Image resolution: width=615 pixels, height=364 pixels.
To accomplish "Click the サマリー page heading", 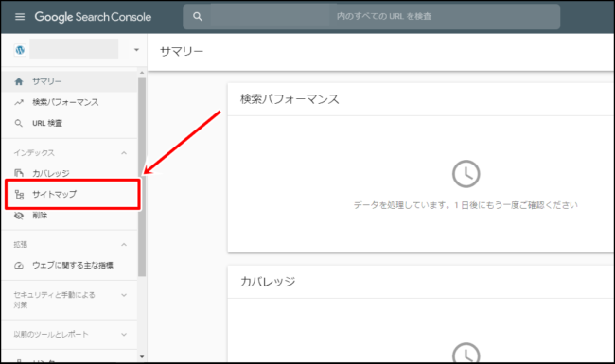I will 182,51.
